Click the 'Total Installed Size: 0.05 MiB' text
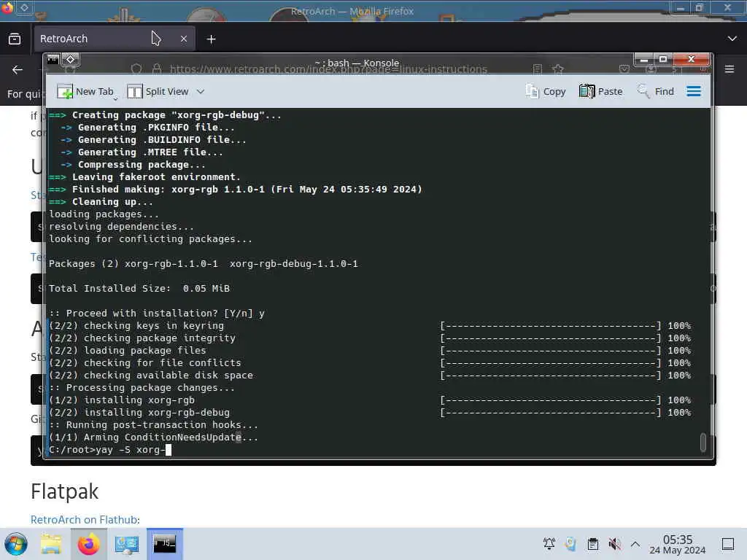This screenshot has height=560, width=747. (139, 289)
